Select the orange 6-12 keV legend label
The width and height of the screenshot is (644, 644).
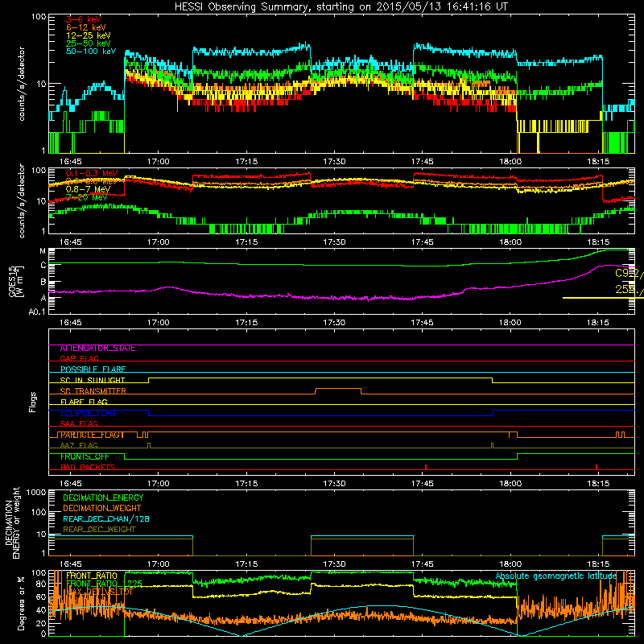tap(85, 27)
